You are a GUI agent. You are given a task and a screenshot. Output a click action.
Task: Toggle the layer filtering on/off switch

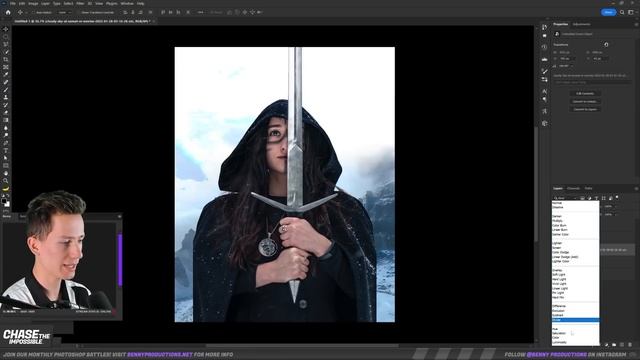pos(617,197)
